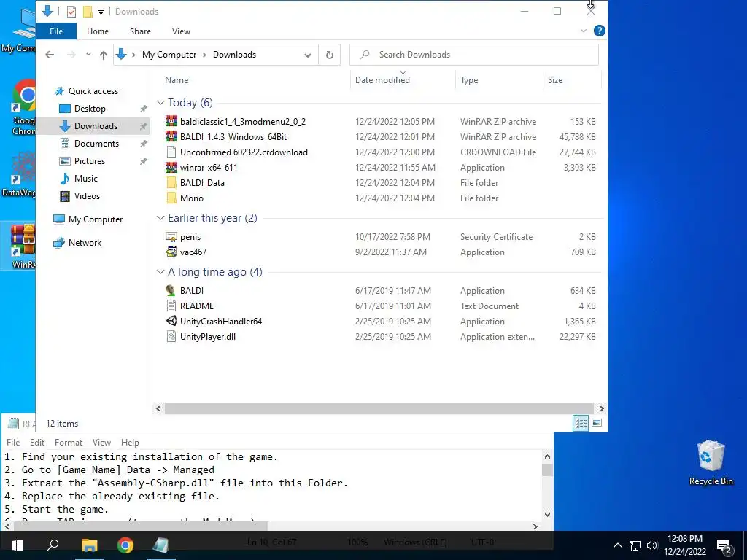Go up one folder level
The width and height of the screenshot is (747, 560).
pos(104,55)
